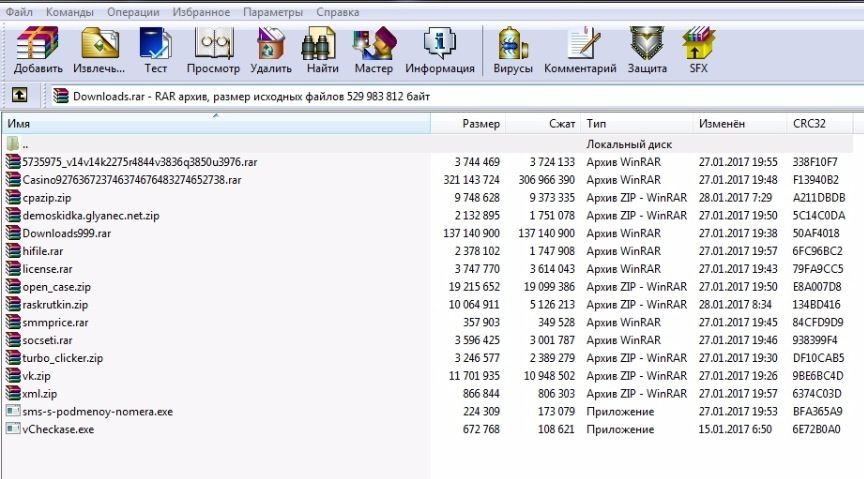Click CRC32 value 338F10F7

point(815,162)
